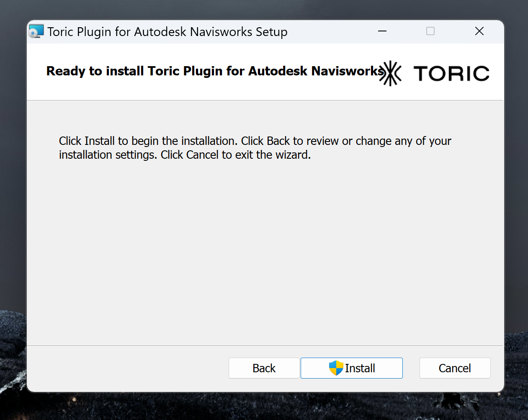Click the 'Click Install to begin' instruction text
The width and height of the screenshot is (528, 420).
(x=255, y=148)
